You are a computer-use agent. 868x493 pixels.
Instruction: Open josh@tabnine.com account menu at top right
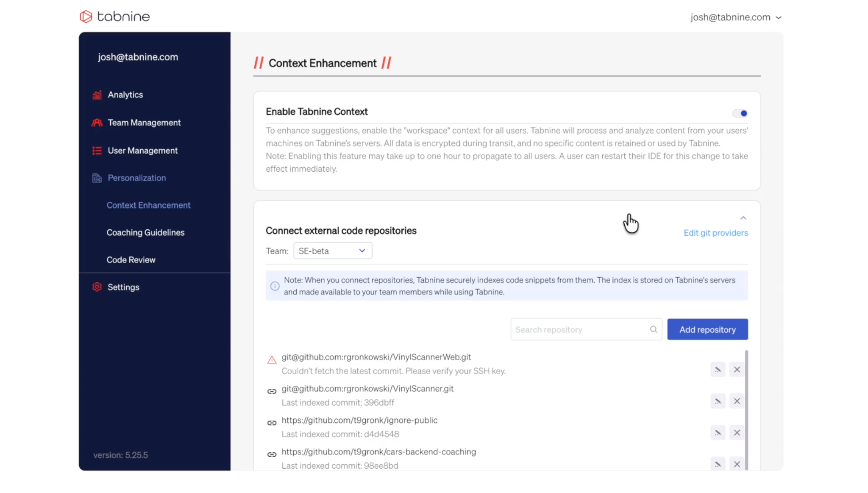click(x=736, y=17)
